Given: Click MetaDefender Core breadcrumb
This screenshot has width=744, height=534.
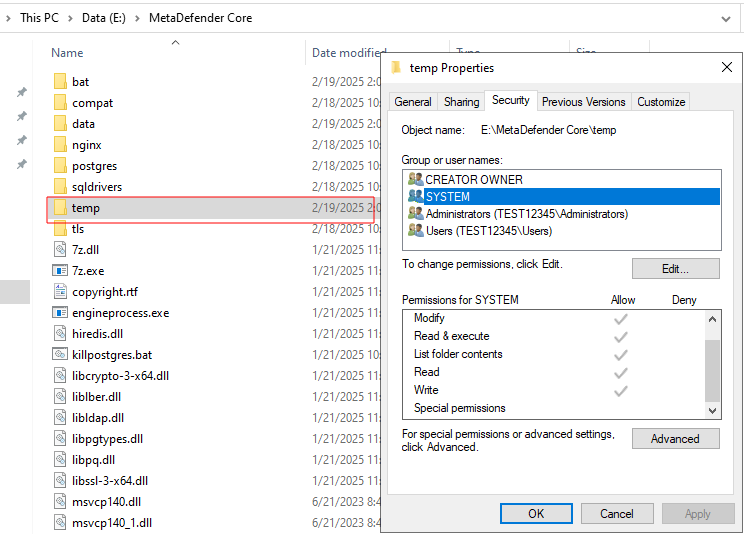Looking at the screenshot, I should pos(200,18).
